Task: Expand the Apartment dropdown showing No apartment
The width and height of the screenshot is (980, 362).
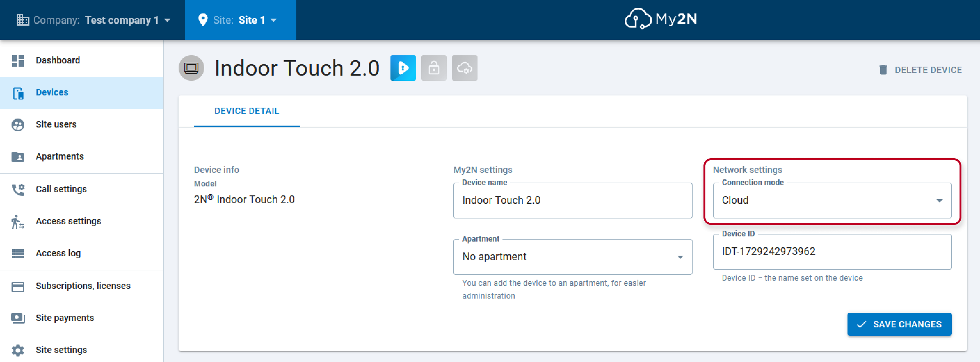Action: tap(573, 257)
